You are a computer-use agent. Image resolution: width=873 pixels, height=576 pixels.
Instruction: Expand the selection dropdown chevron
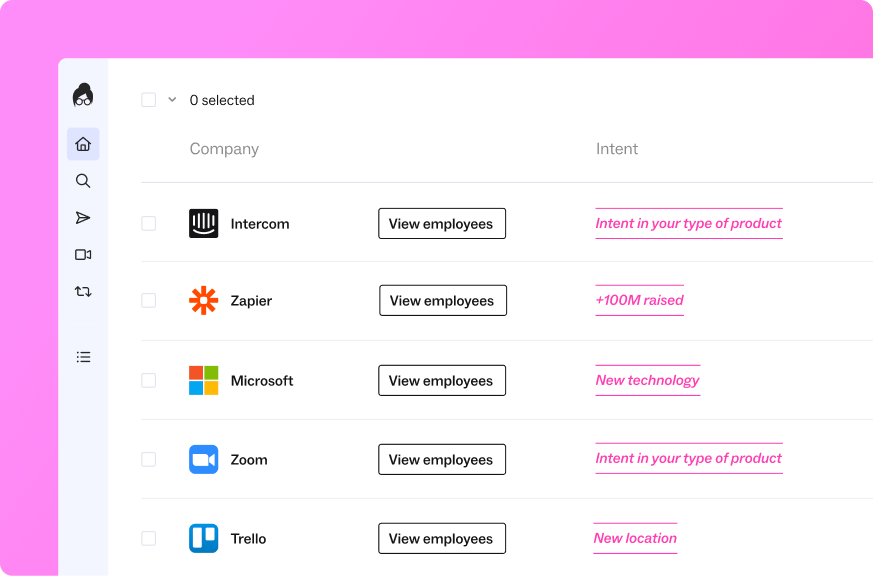(172, 100)
